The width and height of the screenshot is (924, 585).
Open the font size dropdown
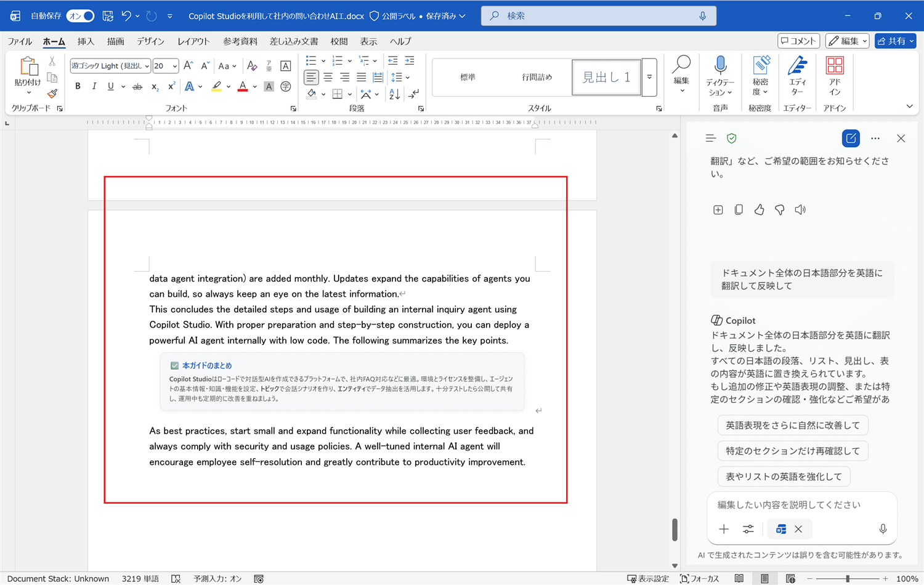point(175,66)
